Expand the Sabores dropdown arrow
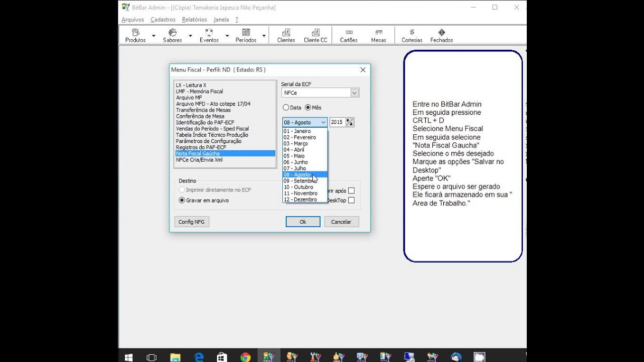The width and height of the screenshot is (644, 362). (190, 36)
